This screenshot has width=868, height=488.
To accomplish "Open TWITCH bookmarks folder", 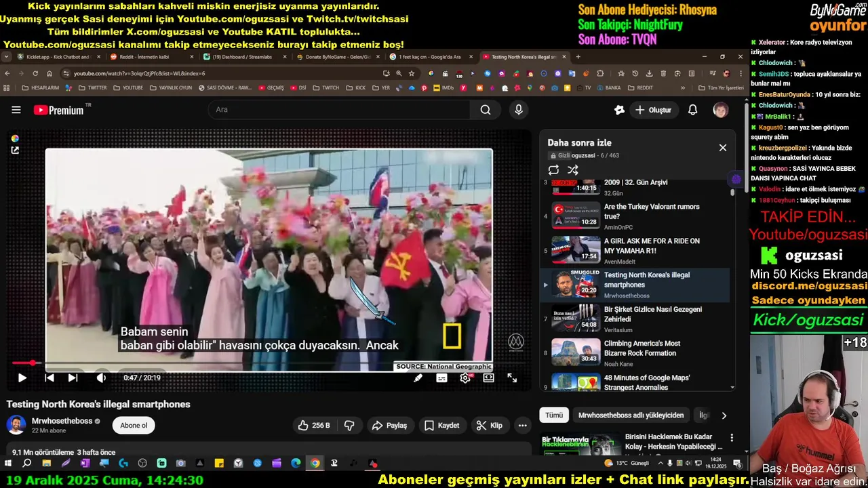I will [325, 87].
